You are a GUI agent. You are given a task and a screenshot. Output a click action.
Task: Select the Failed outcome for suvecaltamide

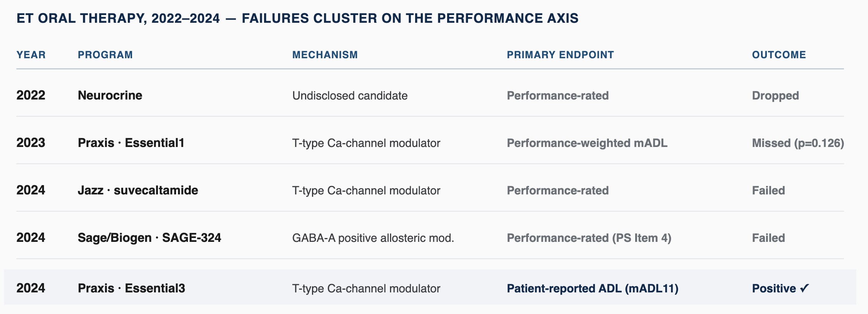click(768, 191)
